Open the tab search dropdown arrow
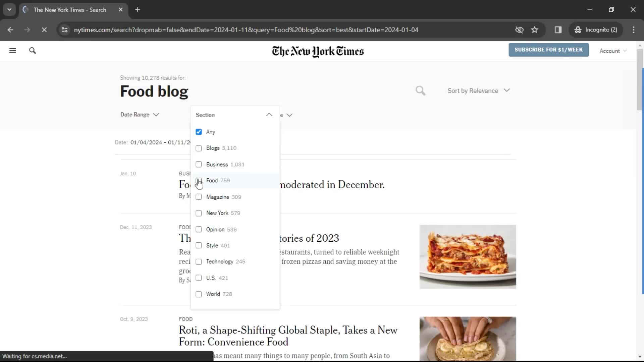Image resolution: width=644 pixels, height=362 pixels. [9, 10]
